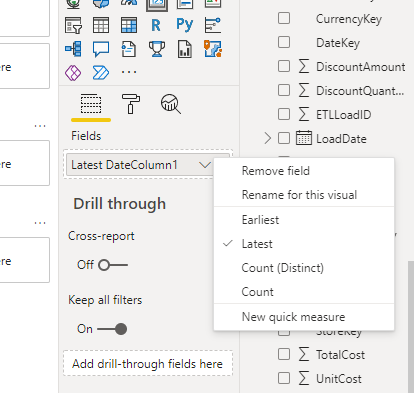Click the sigma icon beside TotalCost
The height and width of the screenshot is (393, 414).
pyautogui.click(x=304, y=354)
